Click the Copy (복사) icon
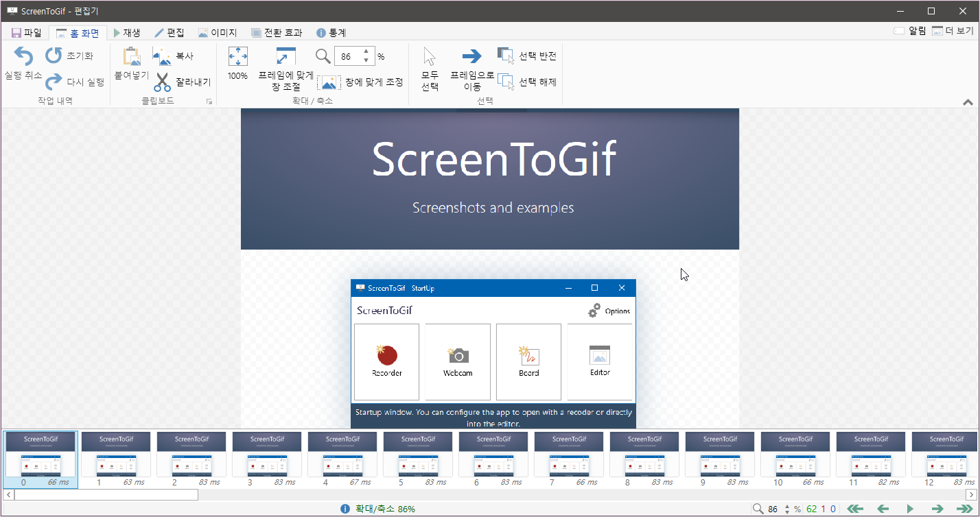The height and width of the screenshot is (517, 980). [162, 56]
